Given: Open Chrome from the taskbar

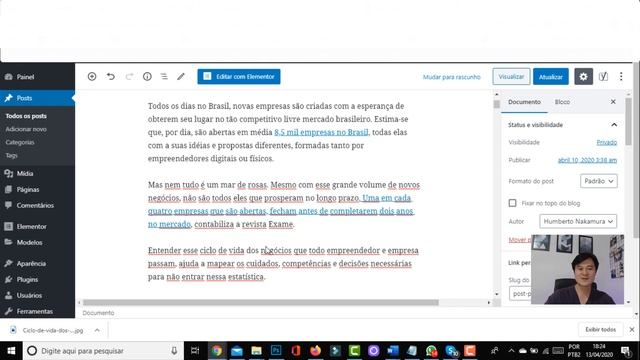Looking at the screenshot, I should (217, 351).
